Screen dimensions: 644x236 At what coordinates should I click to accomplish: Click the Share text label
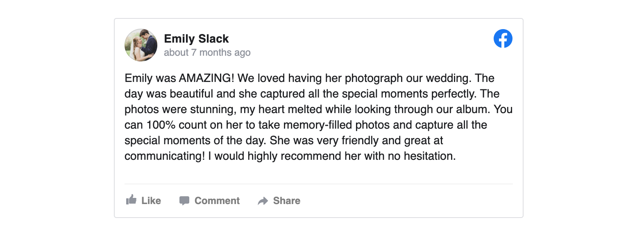point(287,201)
